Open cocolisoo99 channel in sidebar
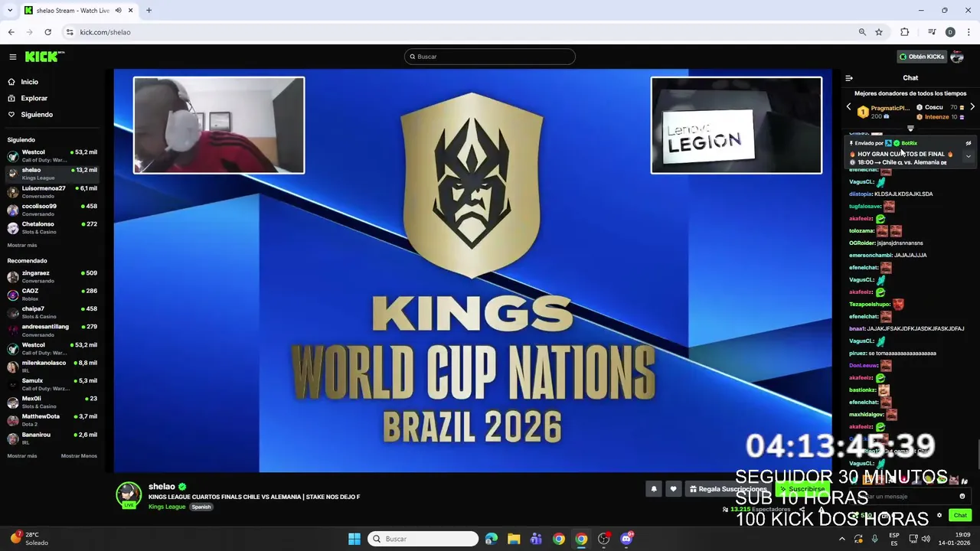The image size is (980, 551). pyautogui.click(x=52, y=210)
